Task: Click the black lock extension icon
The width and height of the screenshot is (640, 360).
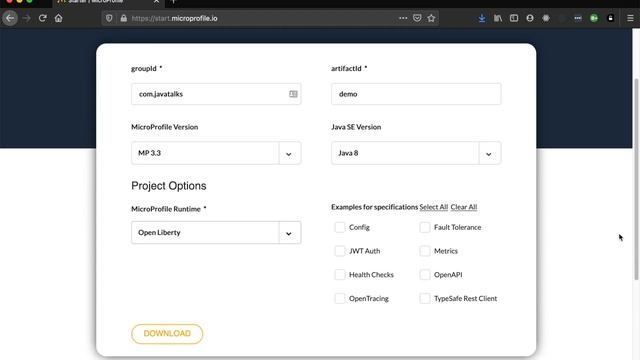Action: pos(611,18)
